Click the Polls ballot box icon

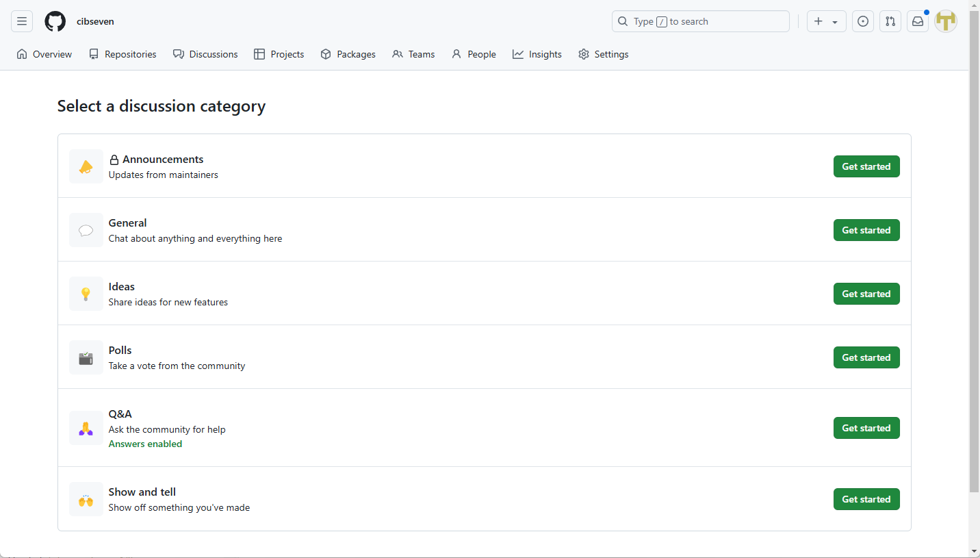point(86,357)
